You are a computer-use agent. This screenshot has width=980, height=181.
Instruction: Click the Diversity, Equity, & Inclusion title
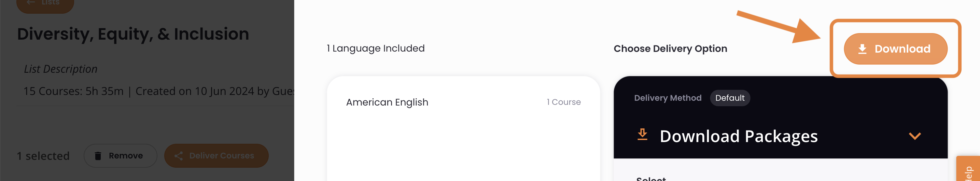click(x=133, y=34)
